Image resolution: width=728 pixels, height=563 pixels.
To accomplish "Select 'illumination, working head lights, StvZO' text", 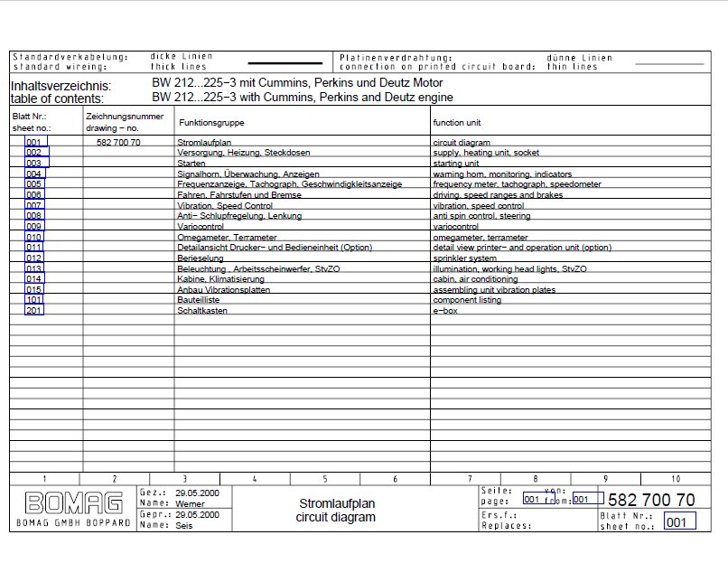I will [509, 268].
